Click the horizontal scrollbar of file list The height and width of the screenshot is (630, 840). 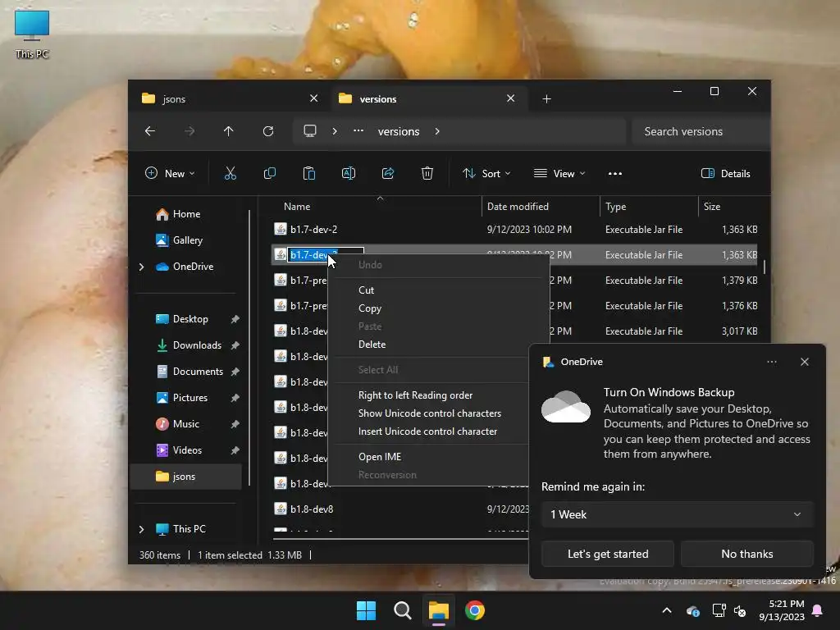(400, 539)
